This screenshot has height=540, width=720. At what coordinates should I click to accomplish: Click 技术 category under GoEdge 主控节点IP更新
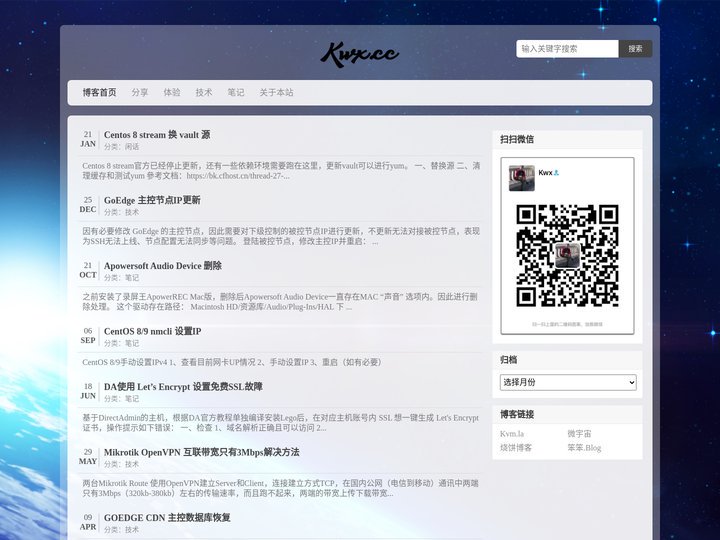(132, 212)
